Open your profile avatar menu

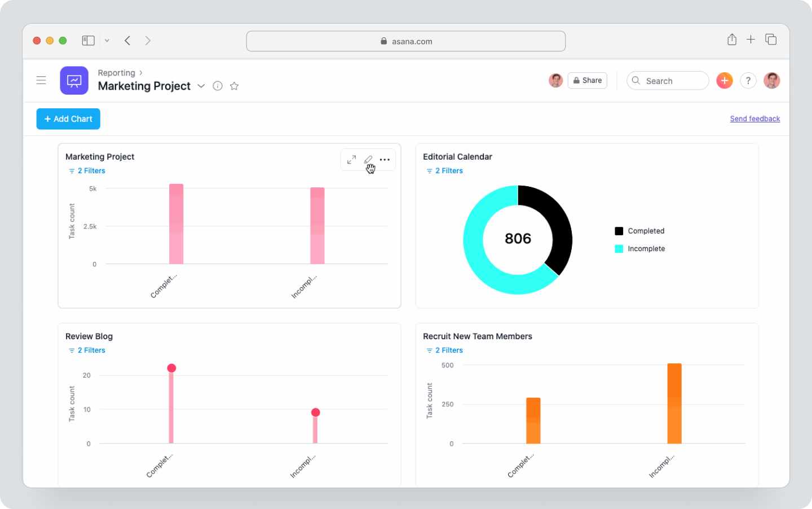pos(772,80)
